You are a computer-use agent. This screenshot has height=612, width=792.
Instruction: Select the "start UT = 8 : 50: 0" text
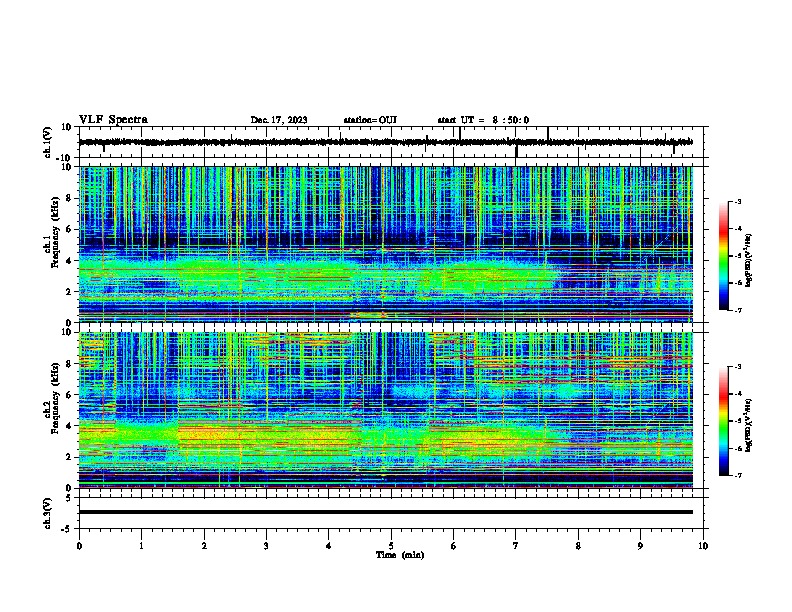tap(483, 120)
